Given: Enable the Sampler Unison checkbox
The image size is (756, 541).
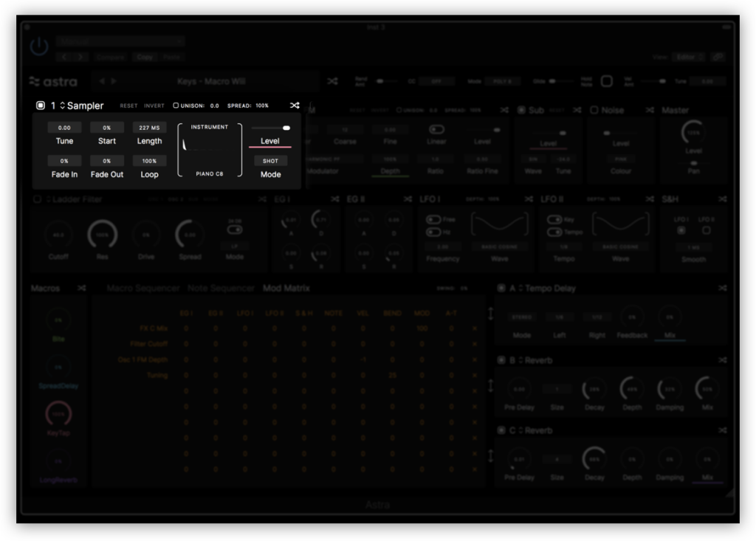Looking at the screenshot, I should click(x=176, y=106).
